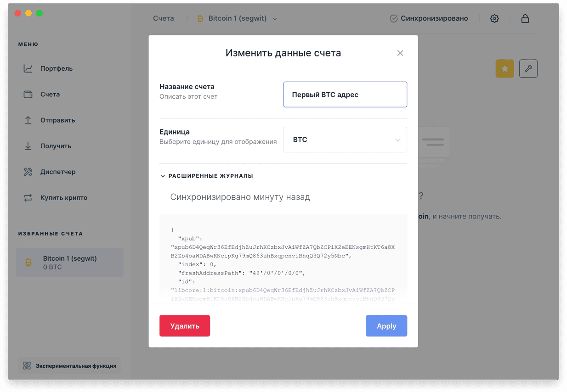Open settings via the gear icon
567x392 pixels.
(x=494, y=19)
